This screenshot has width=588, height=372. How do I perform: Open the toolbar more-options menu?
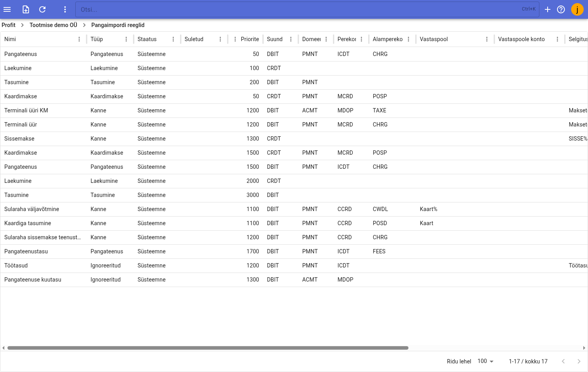click(x=65, y=9)
